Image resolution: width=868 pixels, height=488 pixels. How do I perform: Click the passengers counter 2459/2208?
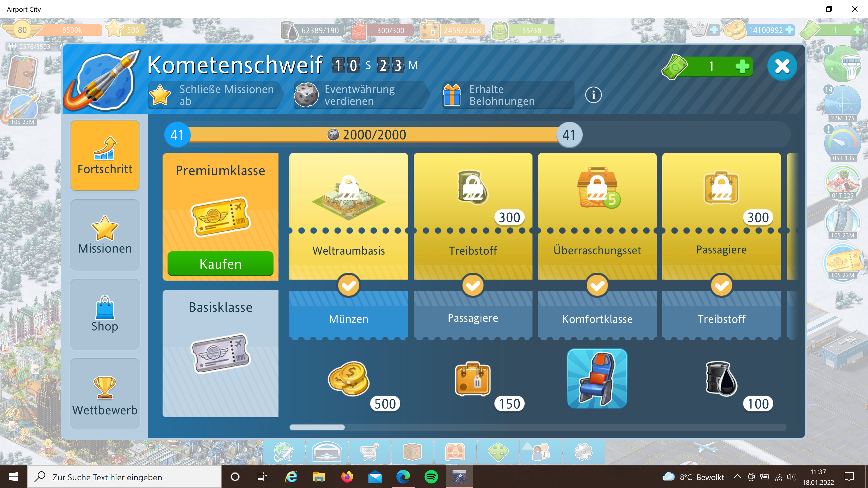pyautogui.click(x=453, y=30)
